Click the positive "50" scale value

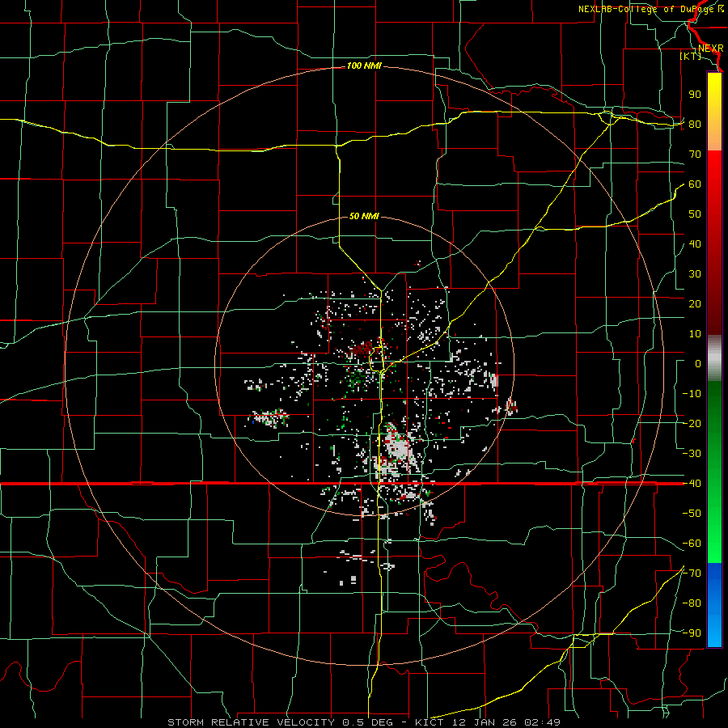coord(695,214)
